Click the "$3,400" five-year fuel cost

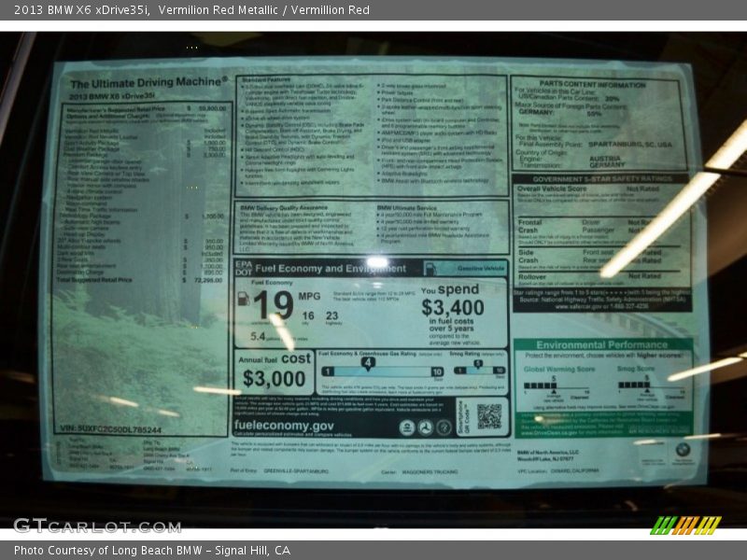coord(453,308)
